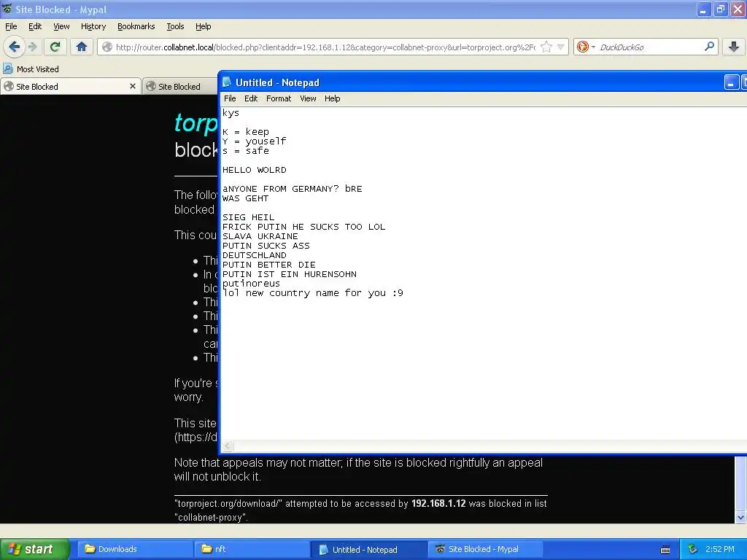Reload the blocked page
The width and height of the screenshot is (747, 560).
click(x=55, y=47)
